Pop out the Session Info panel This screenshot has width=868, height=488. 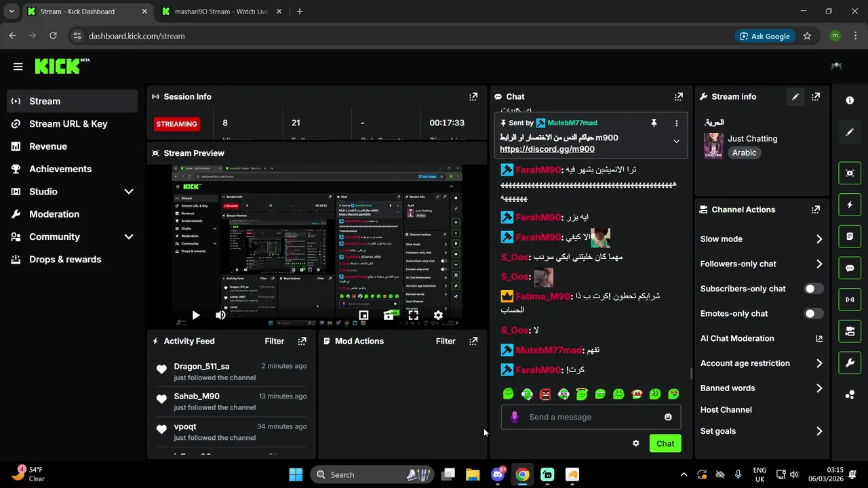pos(473,97)
